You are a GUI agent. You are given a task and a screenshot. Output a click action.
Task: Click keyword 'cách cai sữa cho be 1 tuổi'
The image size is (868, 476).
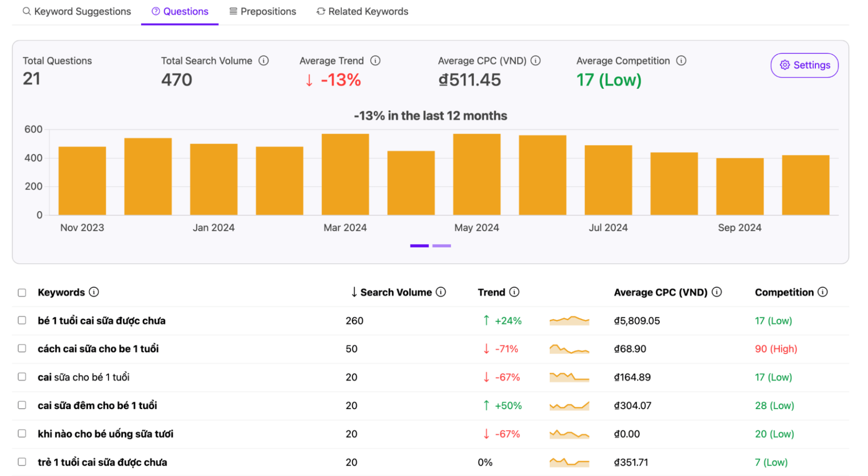98,349
